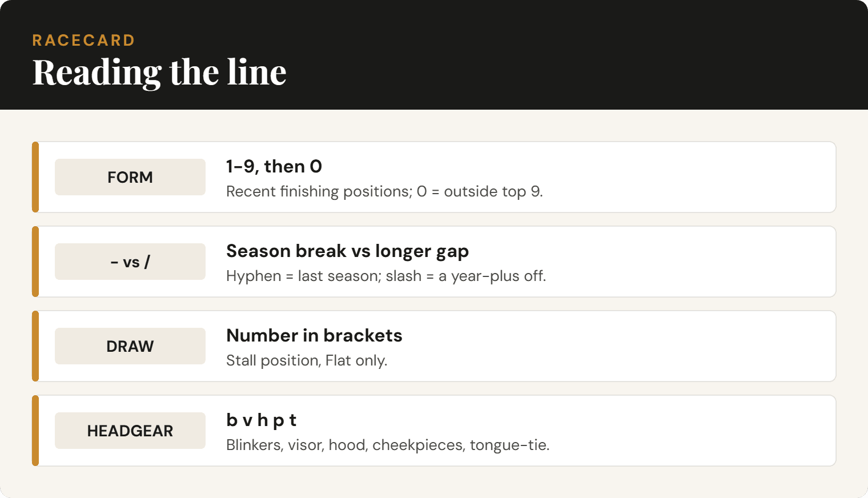Select the 'b v h p t' heading
The image size is (868, 498).
pos(261,420)
